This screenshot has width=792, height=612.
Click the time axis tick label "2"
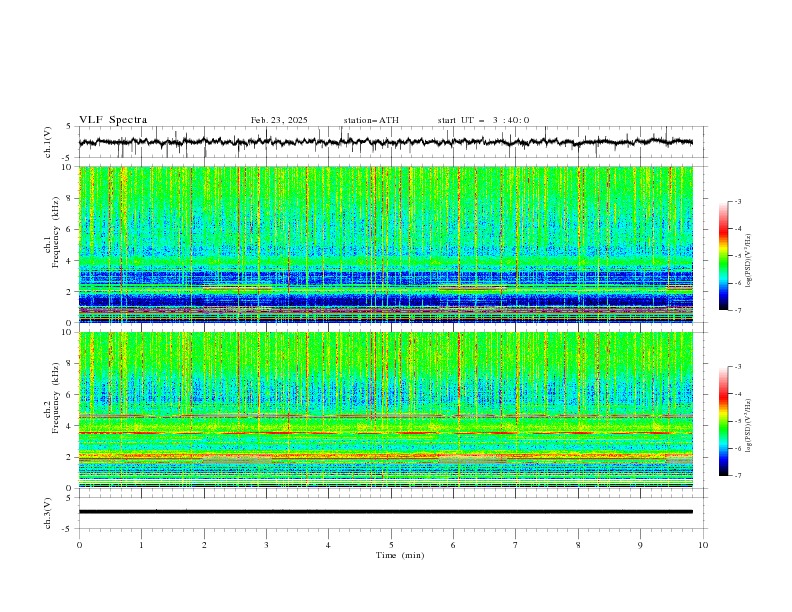click(x=204, y=545)
